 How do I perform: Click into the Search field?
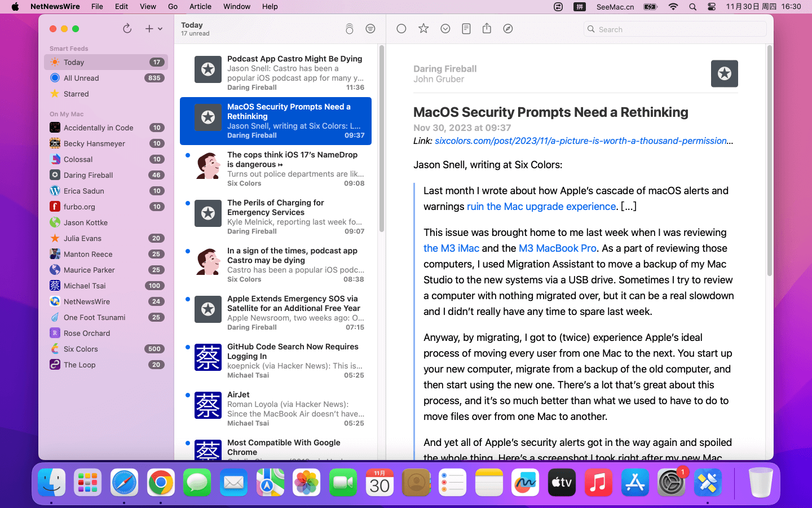pyautogui.click(x=675, y=29)
